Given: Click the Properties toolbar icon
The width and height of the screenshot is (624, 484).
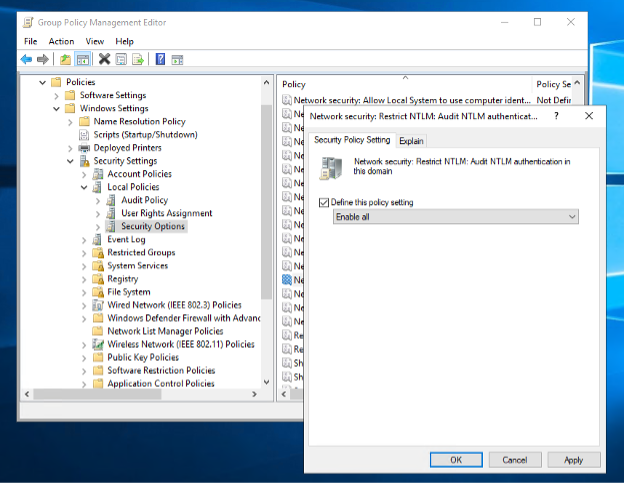Looking at the screenshot, I should click(x=121, y=59).
